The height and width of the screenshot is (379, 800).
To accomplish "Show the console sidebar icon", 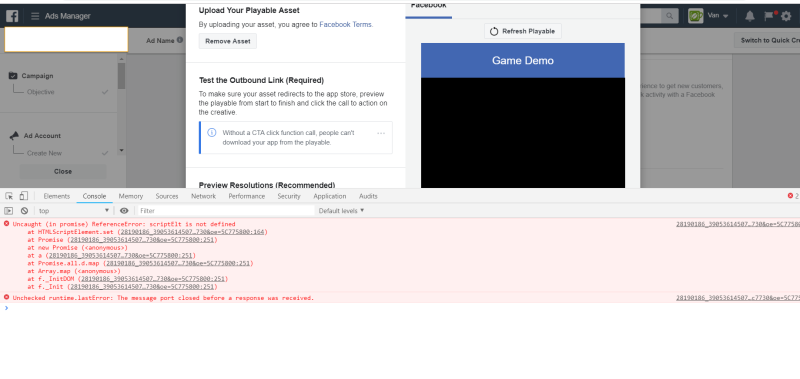I will coord(9,211).
